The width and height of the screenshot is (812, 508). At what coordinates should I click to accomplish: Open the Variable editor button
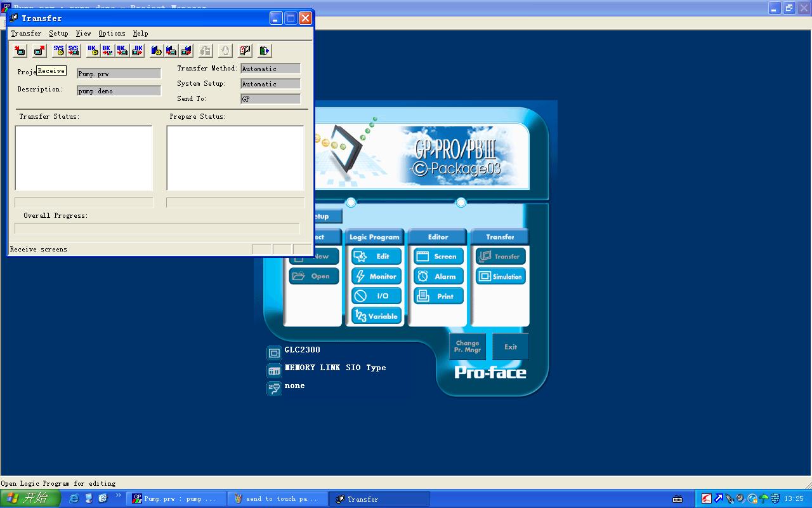tap(376, 316)
